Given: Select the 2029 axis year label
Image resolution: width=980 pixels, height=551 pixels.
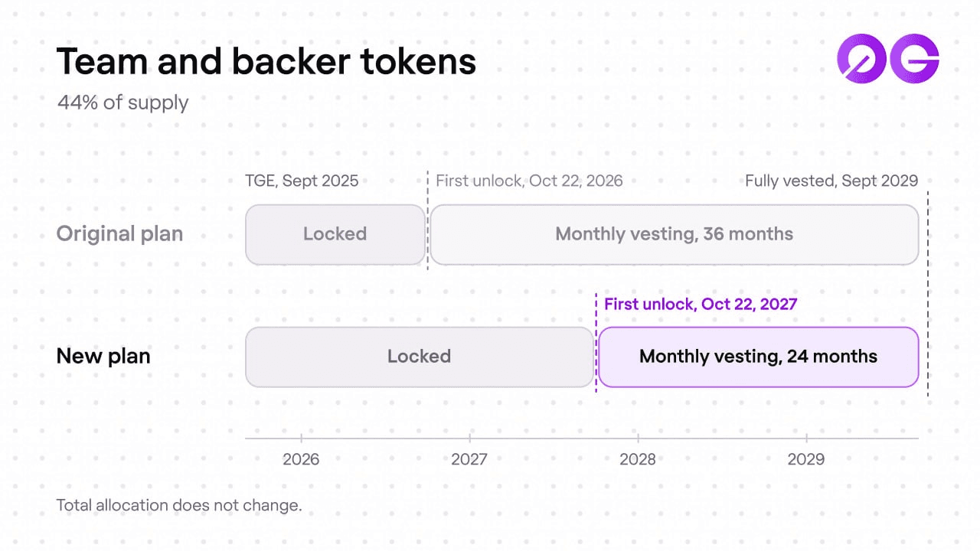Looking at the screenshot, I should [x=806, y=459].
